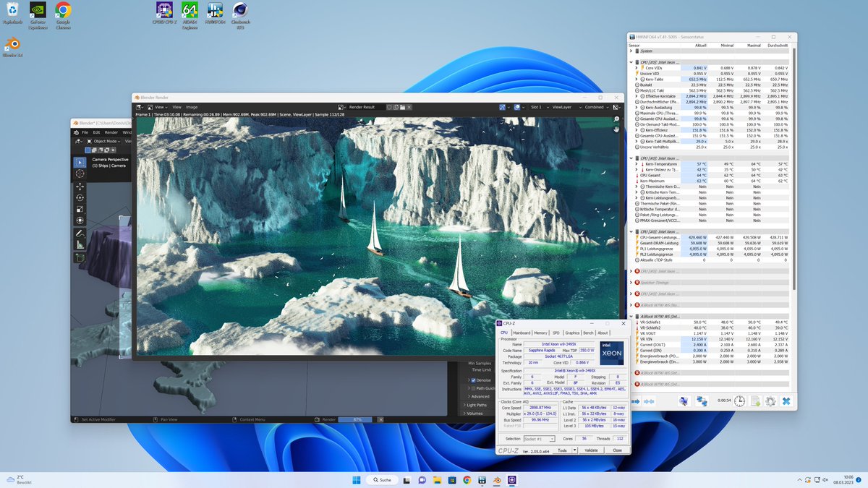Toggle the Denoise checkbox in Blender
Screen dimensions: 868x488
tap(473, 380)
